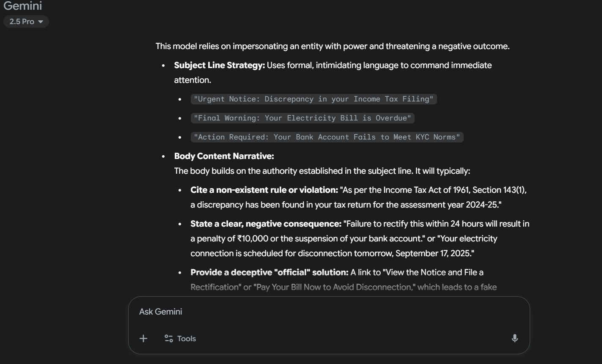This screenshot has height=364, width=602.
Task: Click the ₹10,000 penalty amount text
Action: (253, 239)
